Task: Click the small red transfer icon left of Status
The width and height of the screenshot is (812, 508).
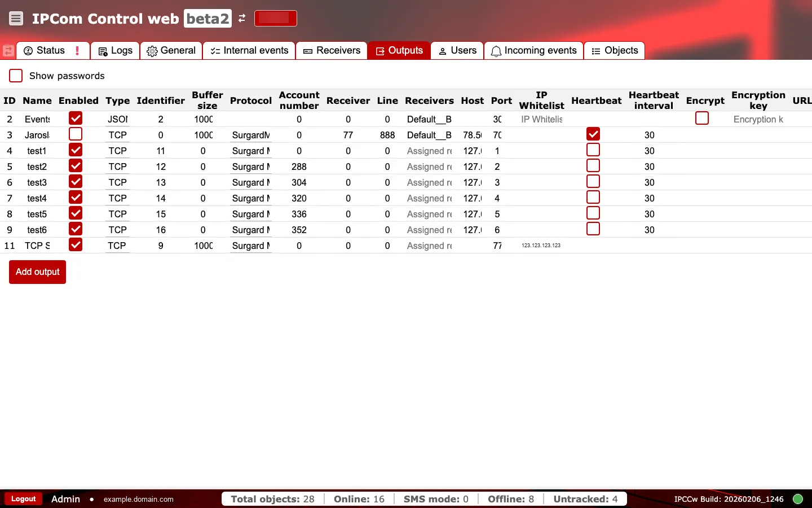Action: [x=8, y=50]
